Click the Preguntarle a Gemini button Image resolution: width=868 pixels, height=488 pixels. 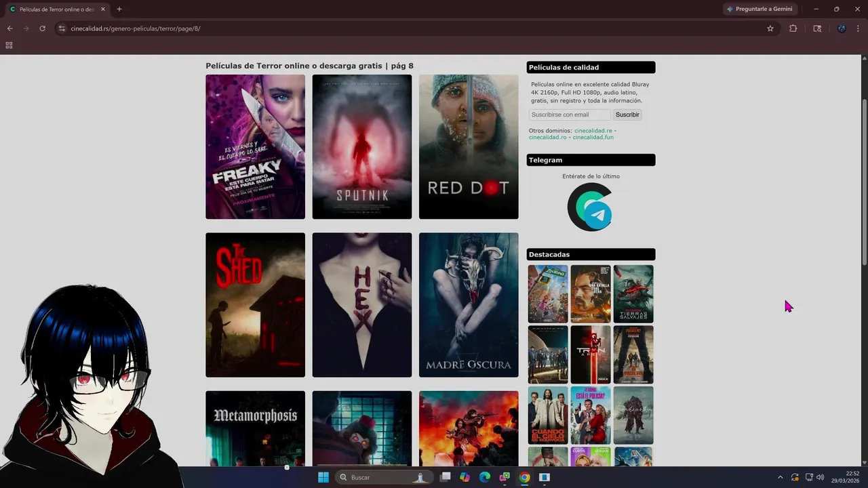point(759,9)
